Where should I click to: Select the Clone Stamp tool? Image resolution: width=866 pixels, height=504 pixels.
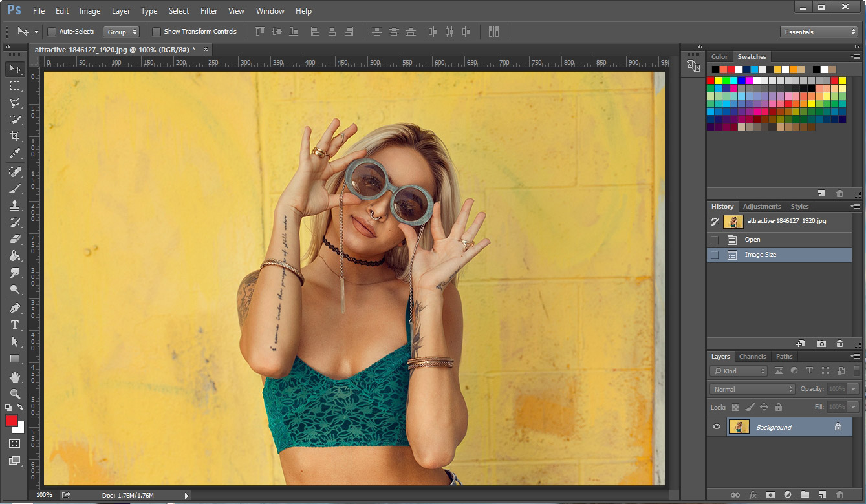coord(15,205)
